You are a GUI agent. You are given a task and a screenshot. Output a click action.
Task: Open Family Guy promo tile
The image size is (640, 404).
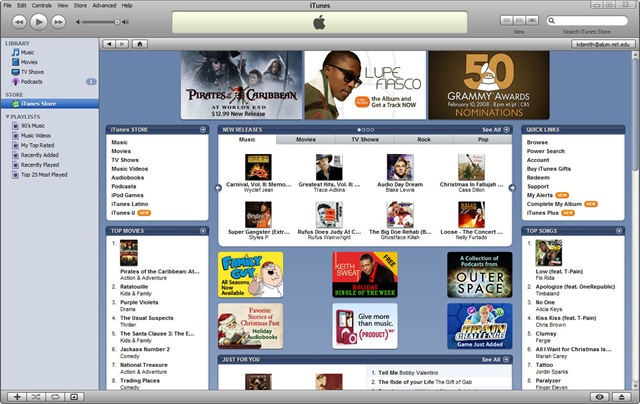251,275
